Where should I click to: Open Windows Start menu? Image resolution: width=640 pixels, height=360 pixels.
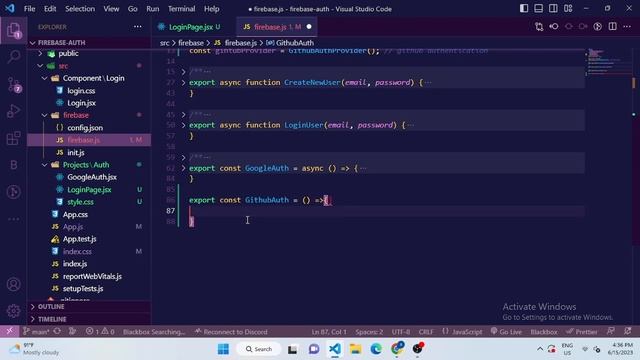tap(223, 349)
